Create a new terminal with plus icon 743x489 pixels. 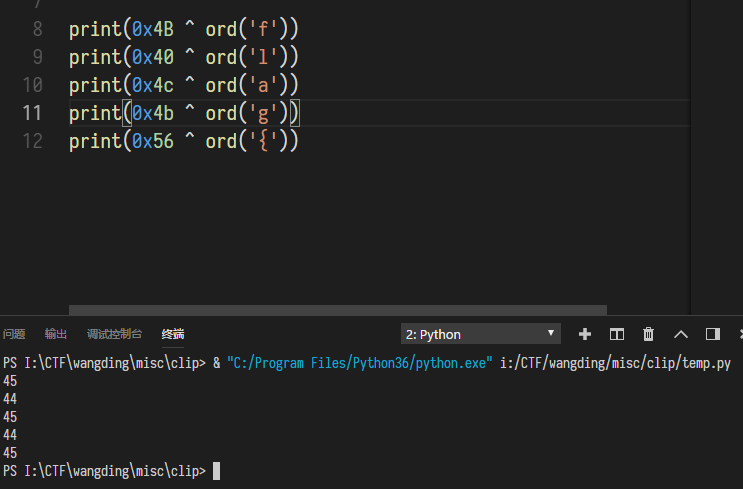point(585,334)
